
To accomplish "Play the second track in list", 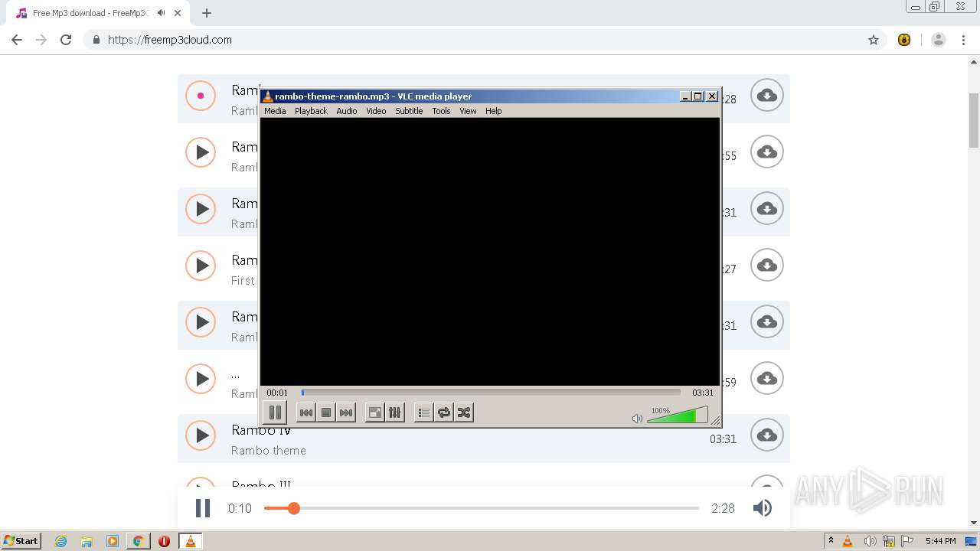I will (x=201, y=152).
